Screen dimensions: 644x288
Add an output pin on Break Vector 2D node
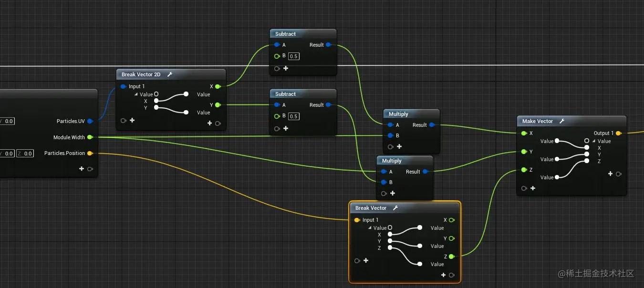(209, 123)
